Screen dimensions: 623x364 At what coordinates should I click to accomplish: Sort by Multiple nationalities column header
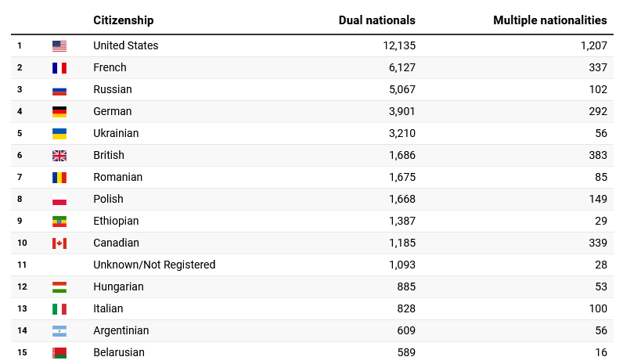pos(549,20)
